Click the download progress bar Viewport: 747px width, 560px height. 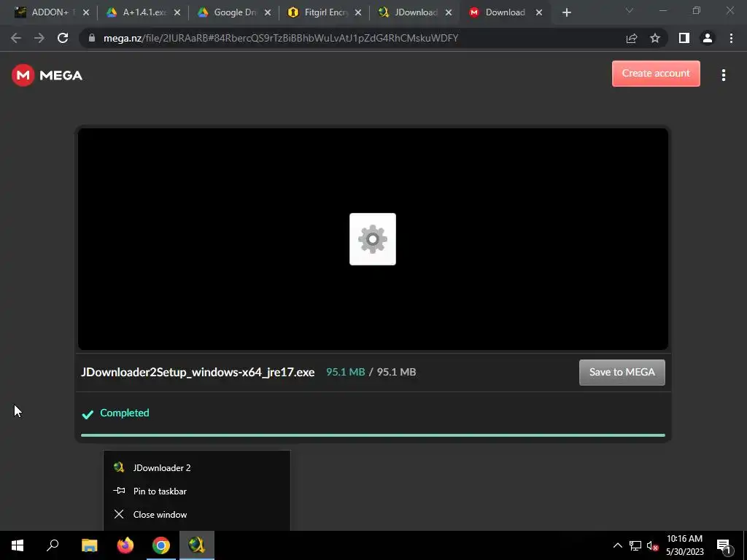[373, 435]
